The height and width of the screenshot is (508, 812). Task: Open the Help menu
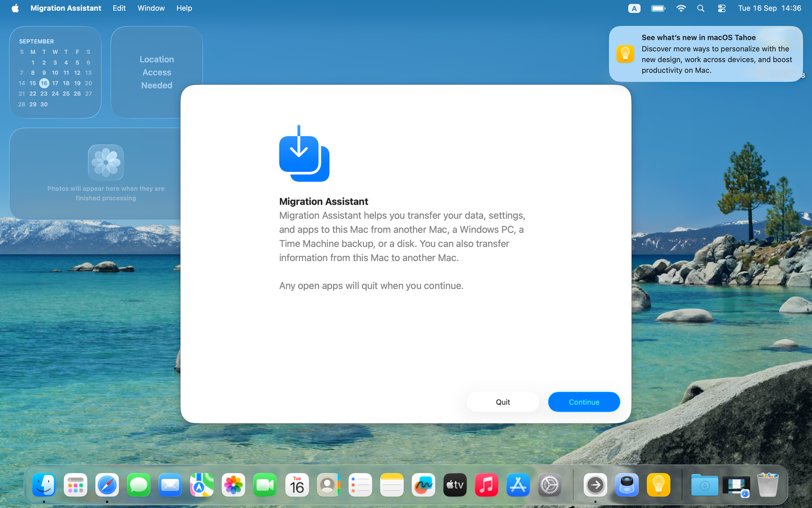pyautogui.click(x=184, y=8)
